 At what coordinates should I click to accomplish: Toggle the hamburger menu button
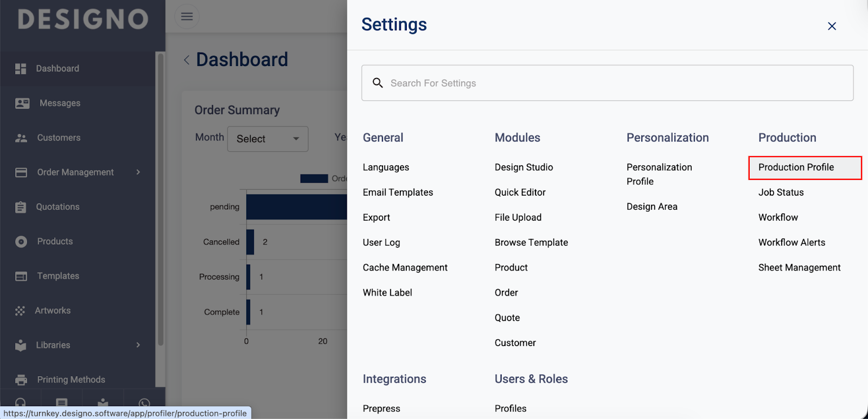coord(187,16)
